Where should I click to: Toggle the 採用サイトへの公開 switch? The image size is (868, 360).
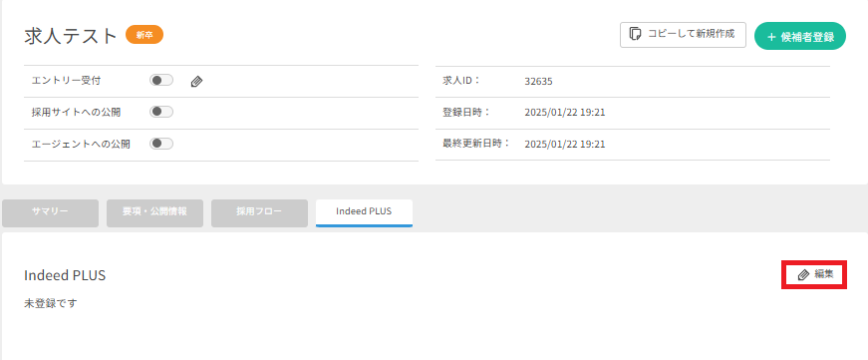pyautogui.click(x=161, y=112)
